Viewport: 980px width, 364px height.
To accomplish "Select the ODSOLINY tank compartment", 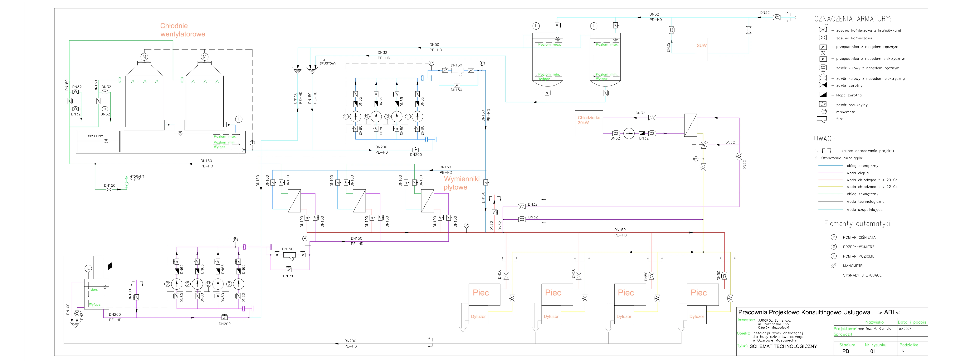I will point(98,141).
